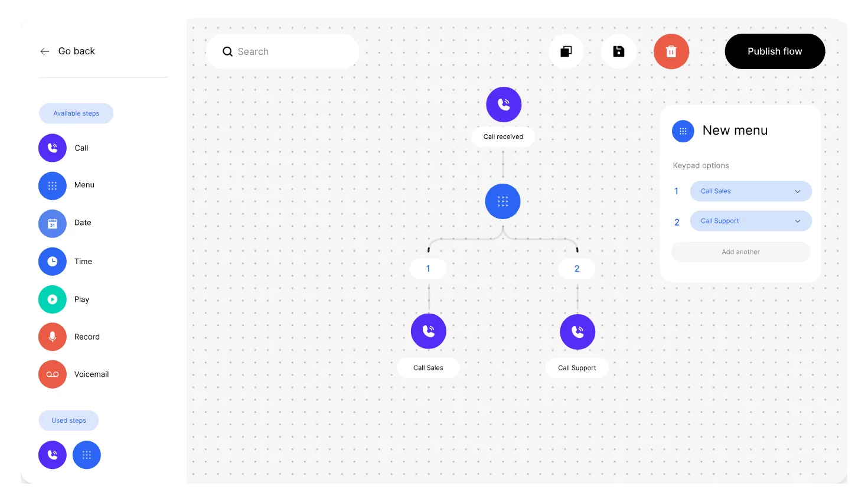Click the search magnifier icon
Screen dimensions: 868x502
coord(227,51)
